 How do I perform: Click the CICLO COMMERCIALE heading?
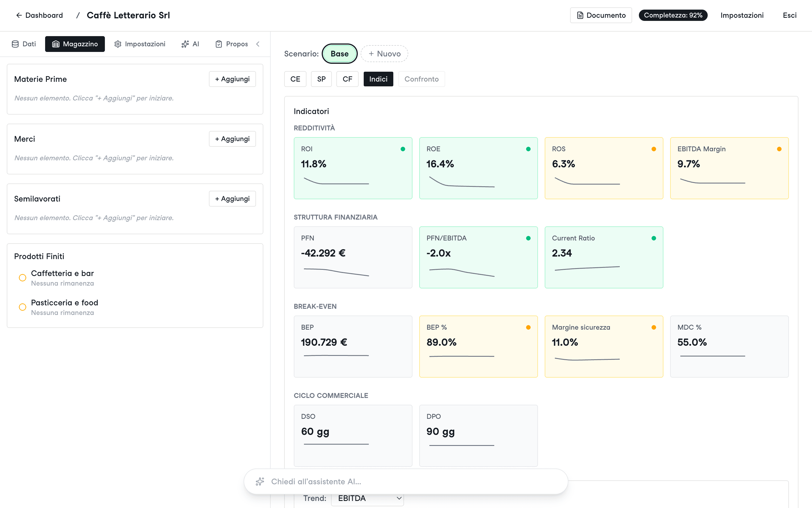click(x=331, y=395)
